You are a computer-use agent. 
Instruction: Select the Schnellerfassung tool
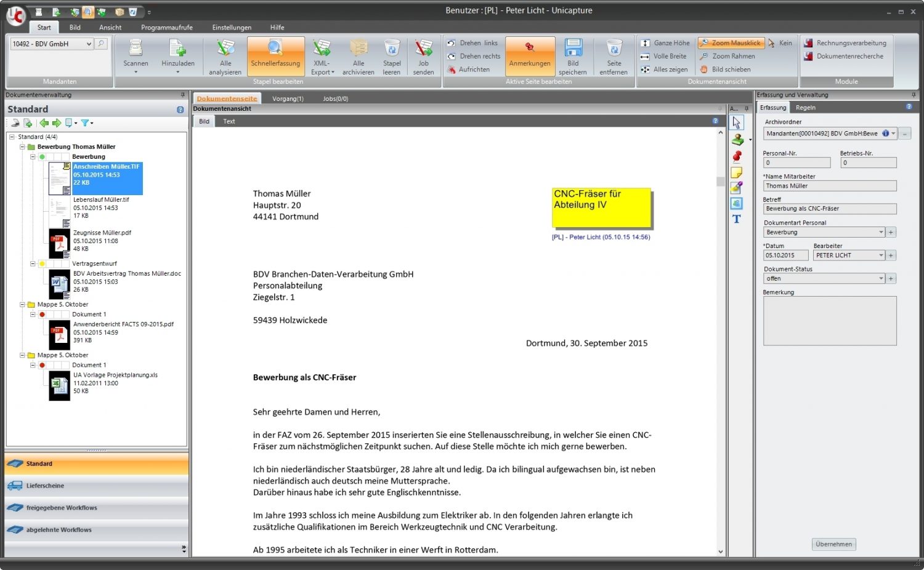click(275, 55)
